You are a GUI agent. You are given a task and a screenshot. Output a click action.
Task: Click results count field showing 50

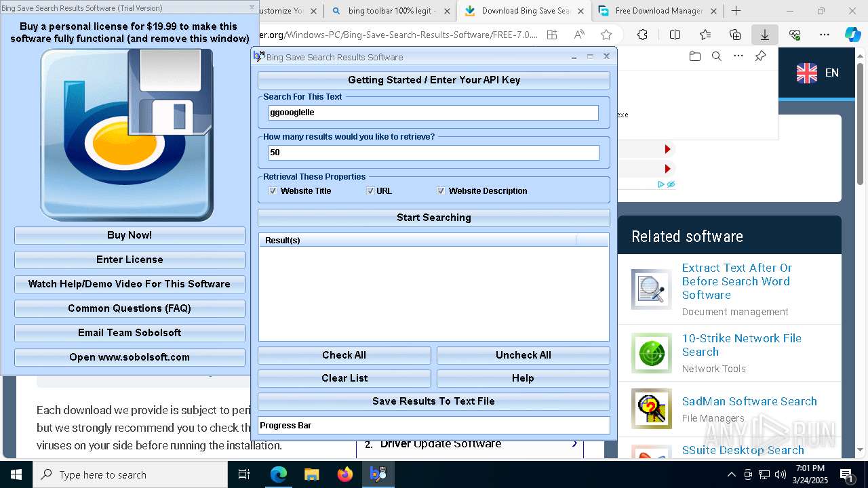point(434,152)
